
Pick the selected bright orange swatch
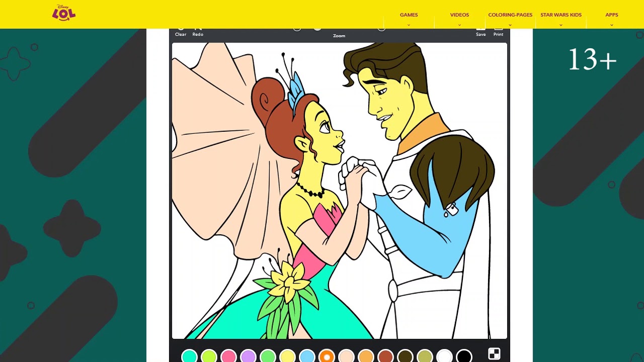(x=327, y=356)
